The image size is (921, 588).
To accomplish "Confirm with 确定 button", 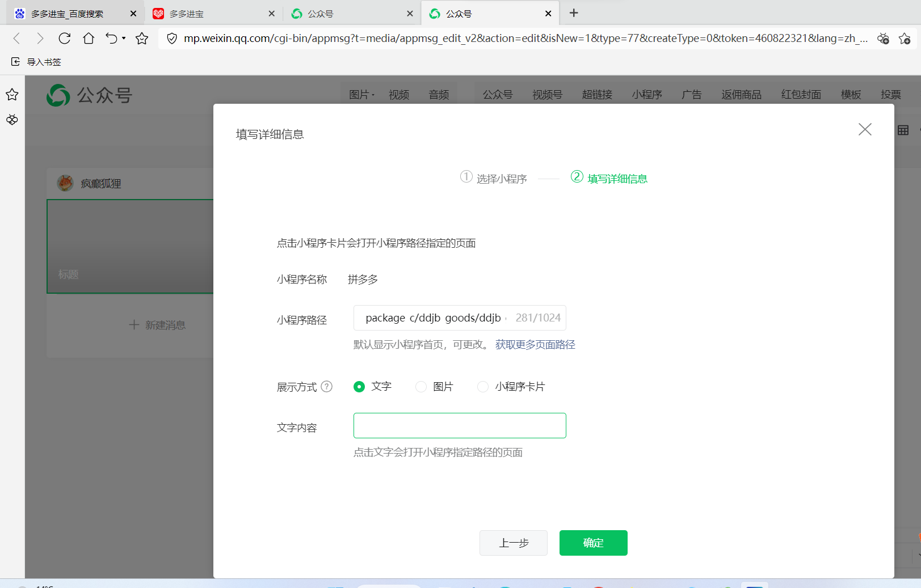I will point(594,543).
